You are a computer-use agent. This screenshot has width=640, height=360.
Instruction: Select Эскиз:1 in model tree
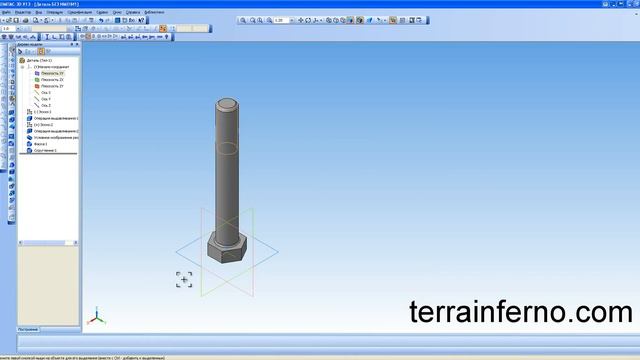click(42, 112)
